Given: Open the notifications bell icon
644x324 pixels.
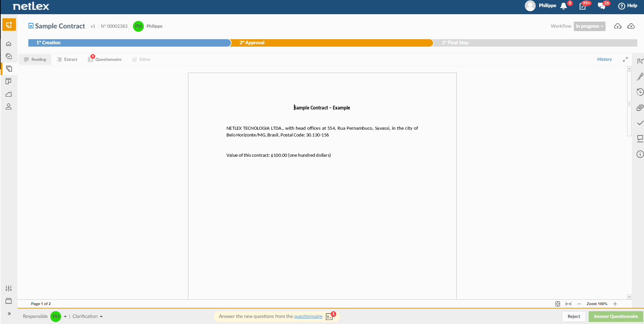Looking at the screenshot, I should [x=563, y=6].
